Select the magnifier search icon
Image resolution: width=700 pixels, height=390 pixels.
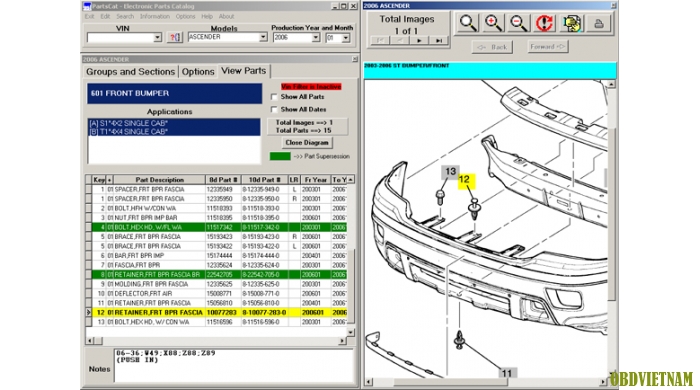(x=467, y=23)
